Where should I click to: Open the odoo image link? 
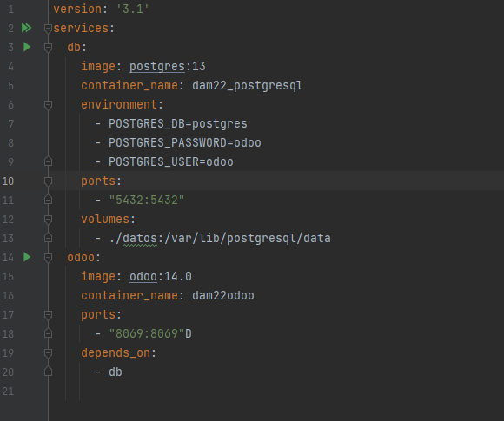(x=143, y=277)
